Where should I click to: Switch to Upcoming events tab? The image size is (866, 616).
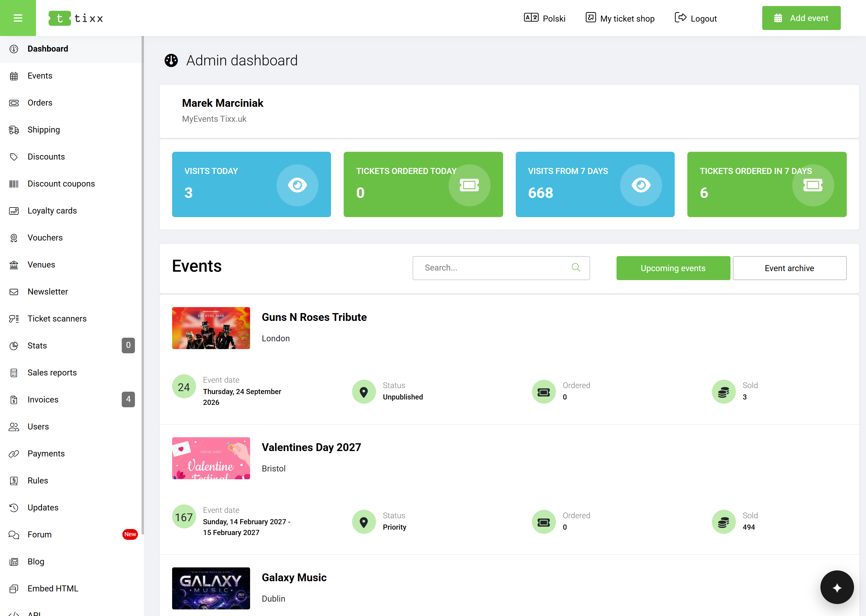tap(673, 268)
